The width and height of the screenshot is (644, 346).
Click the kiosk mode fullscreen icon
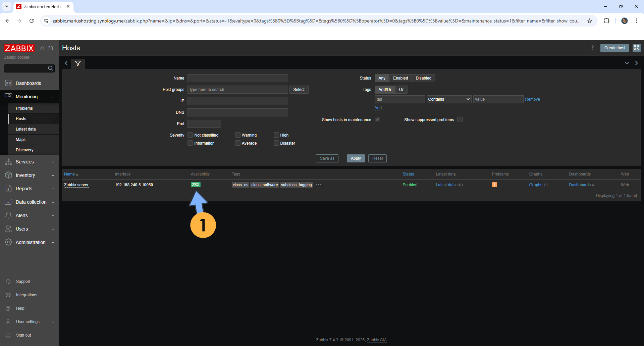[636, 48]
